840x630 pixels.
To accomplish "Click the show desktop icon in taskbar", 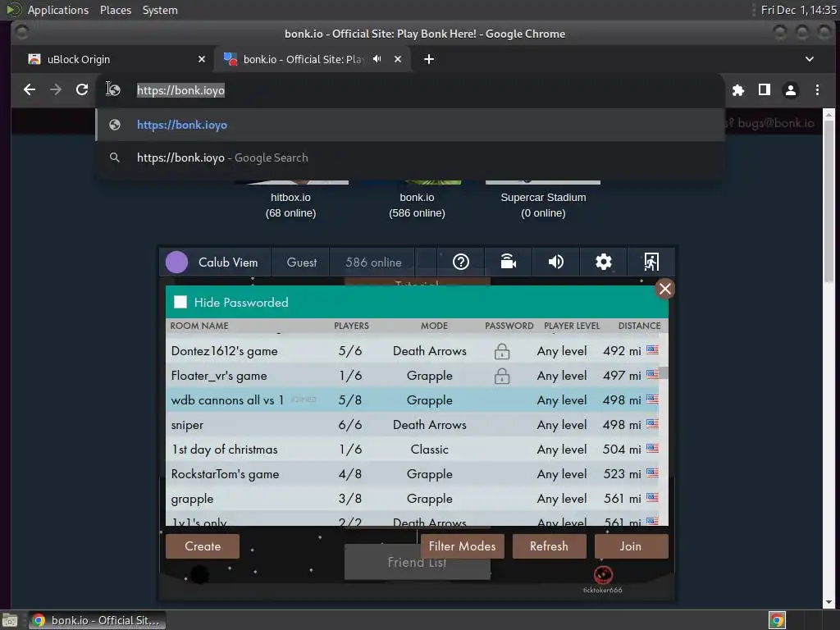I will pyautogui.click(x=10, y=620).
